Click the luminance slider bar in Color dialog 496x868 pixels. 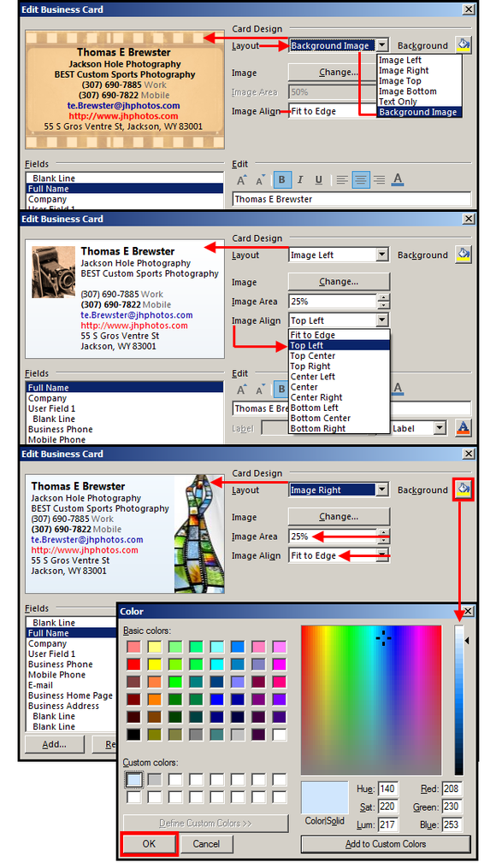(x=459, y=700)
